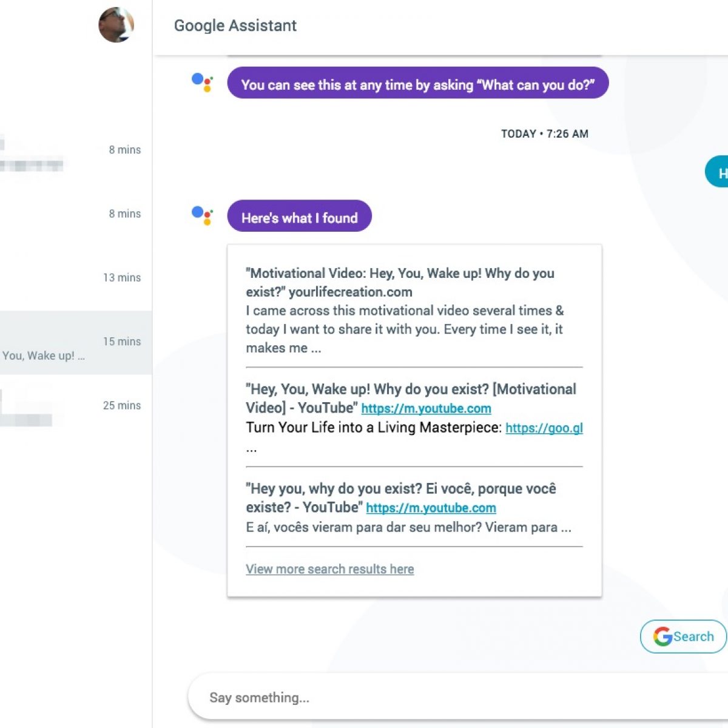Click the user profile avatar photo
This screenshot has width=728, height=728.
116,25
